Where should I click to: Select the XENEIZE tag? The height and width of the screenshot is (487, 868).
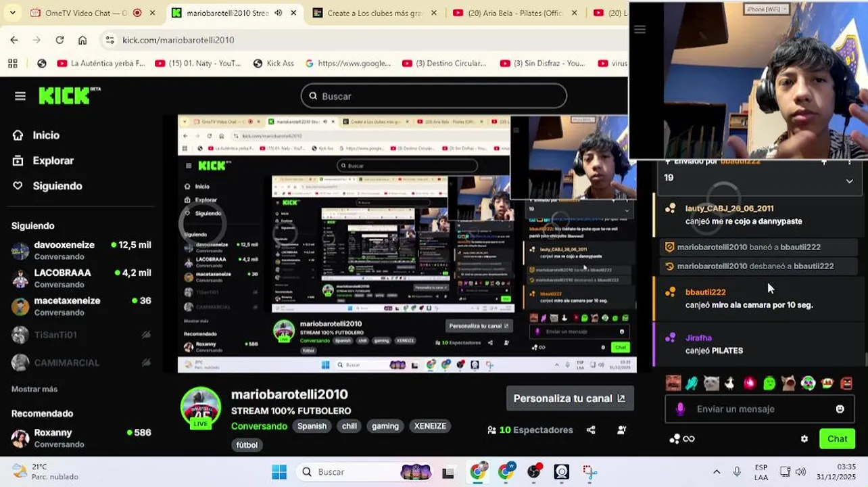430,426
